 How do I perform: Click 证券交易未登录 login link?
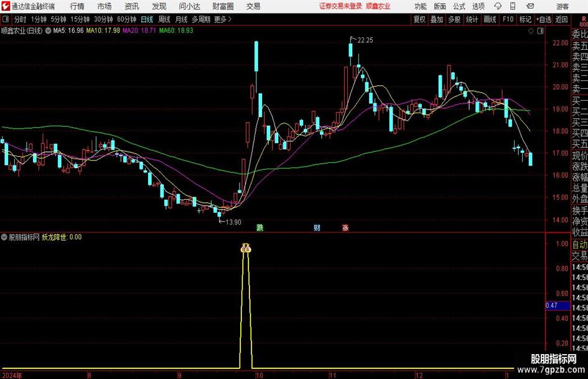[x=340, y=6]
